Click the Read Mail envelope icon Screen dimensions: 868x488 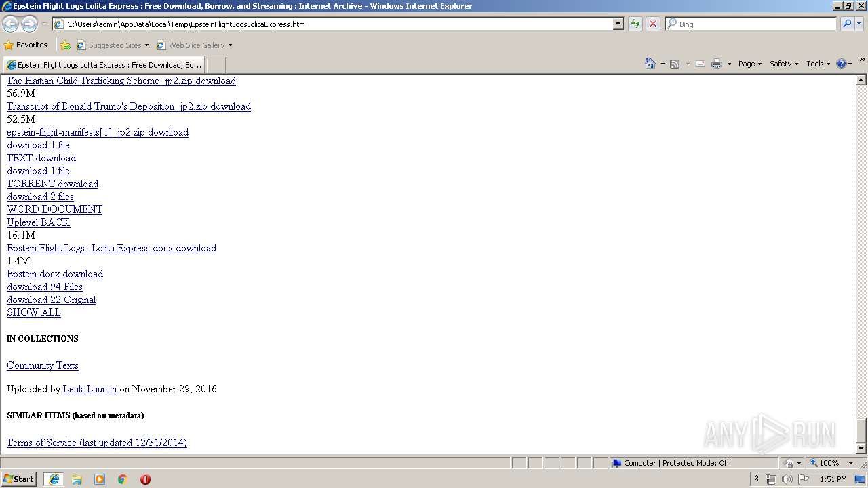point(701,64)
